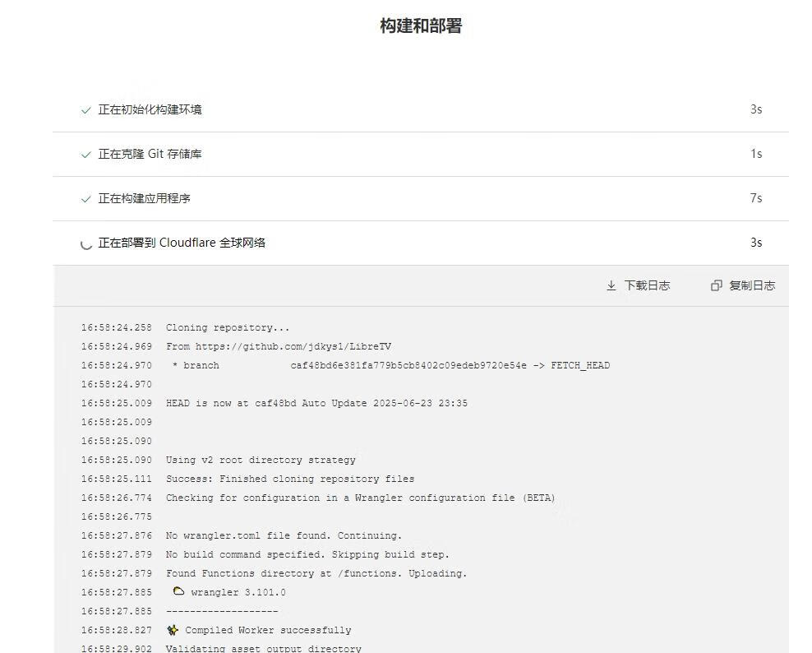Click the copy icon beside 复制日志

coord(715,285)
